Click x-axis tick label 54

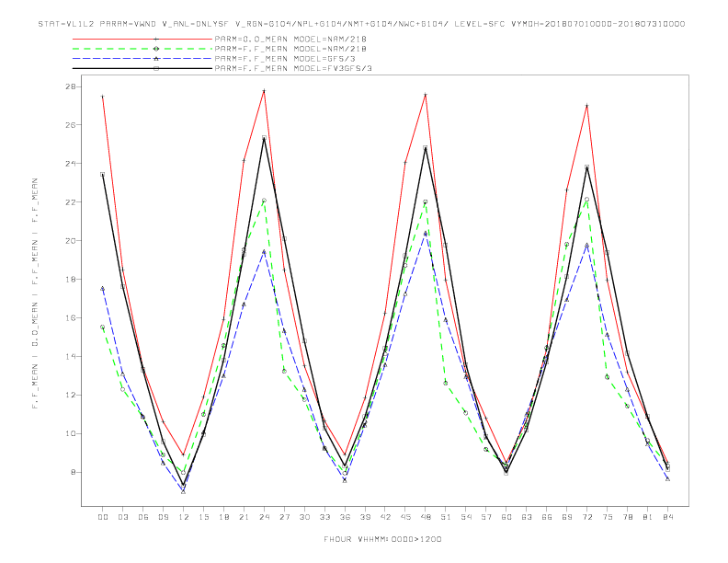466,517
